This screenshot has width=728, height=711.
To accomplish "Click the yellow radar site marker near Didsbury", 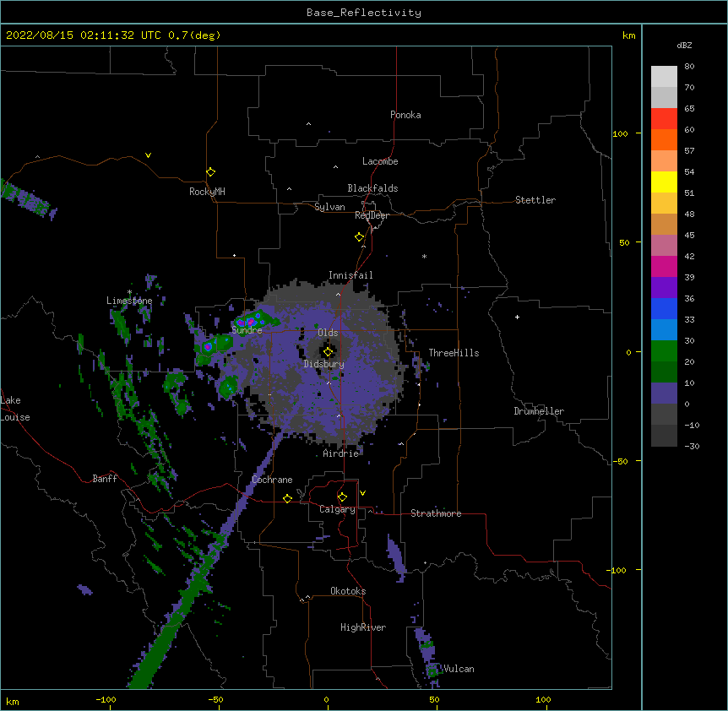I will (329, 352).
